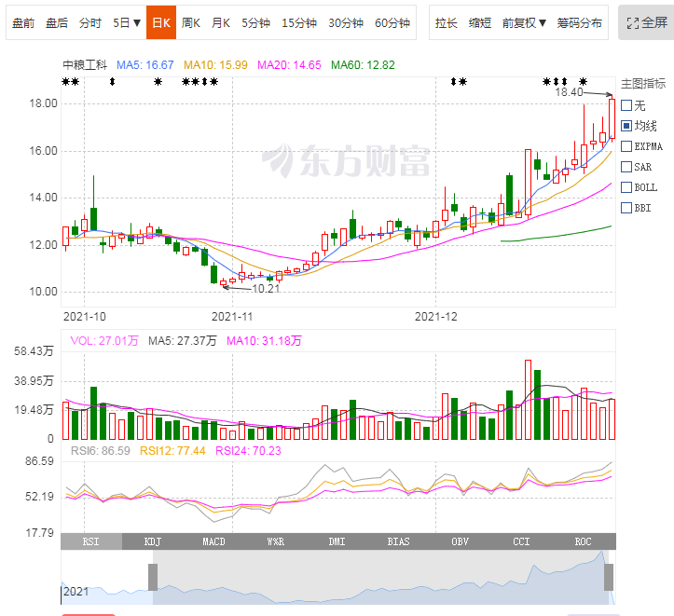Open the 分时 intraday chart

click(x=90, y=22)
